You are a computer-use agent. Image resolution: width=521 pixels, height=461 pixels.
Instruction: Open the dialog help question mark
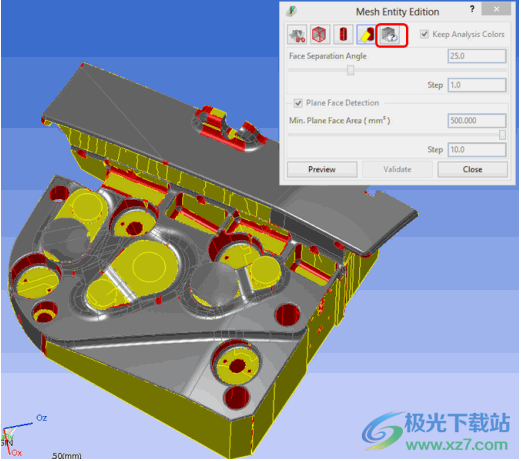(471, 9)
